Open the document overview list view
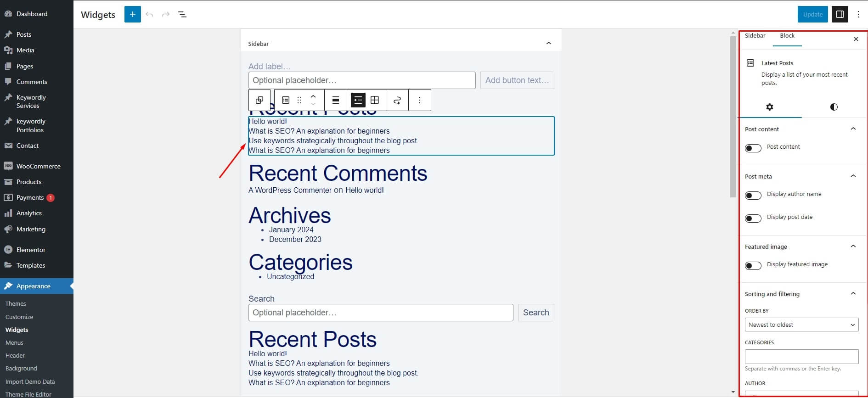 pos(182,14)
